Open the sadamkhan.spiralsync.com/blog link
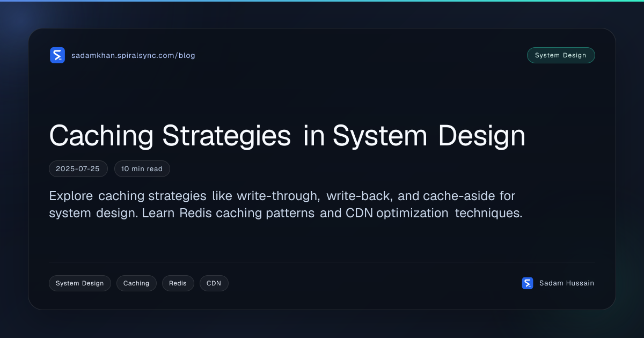The height and width of the screenshot is (338, 644). (133, 55)
